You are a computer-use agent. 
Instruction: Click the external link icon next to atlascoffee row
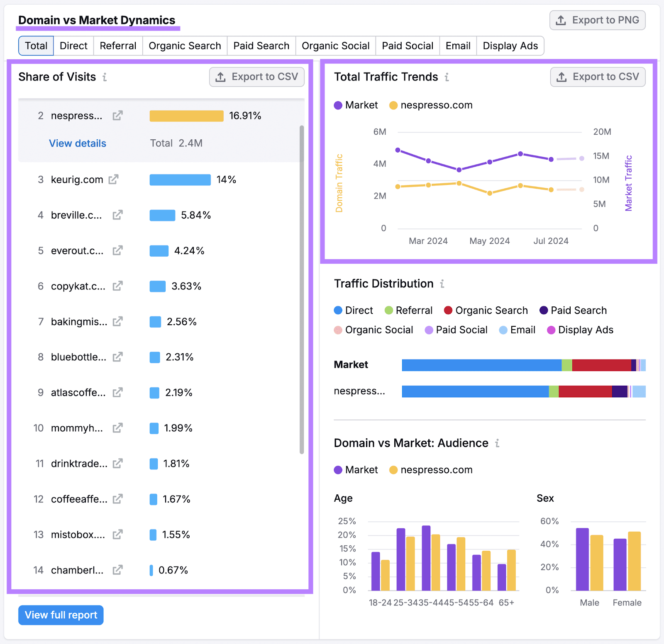[117, 392]
